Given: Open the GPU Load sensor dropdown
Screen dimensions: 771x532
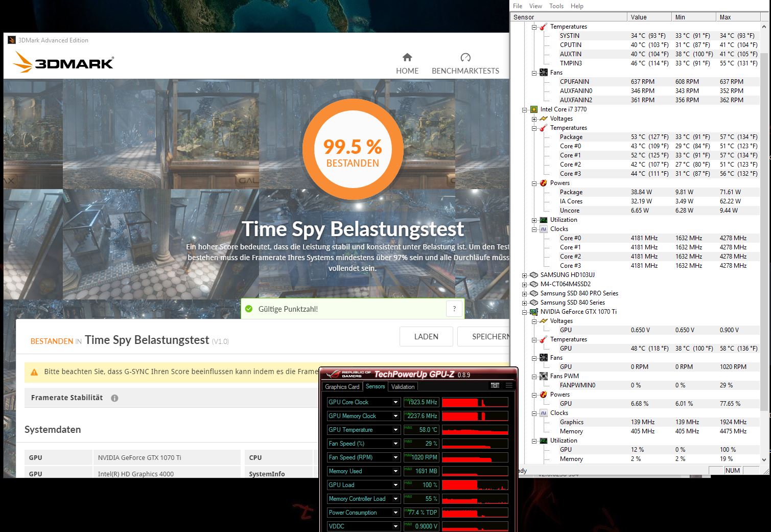Looking at the screenshot, I should pyautogui.click(x=395, y=485).
